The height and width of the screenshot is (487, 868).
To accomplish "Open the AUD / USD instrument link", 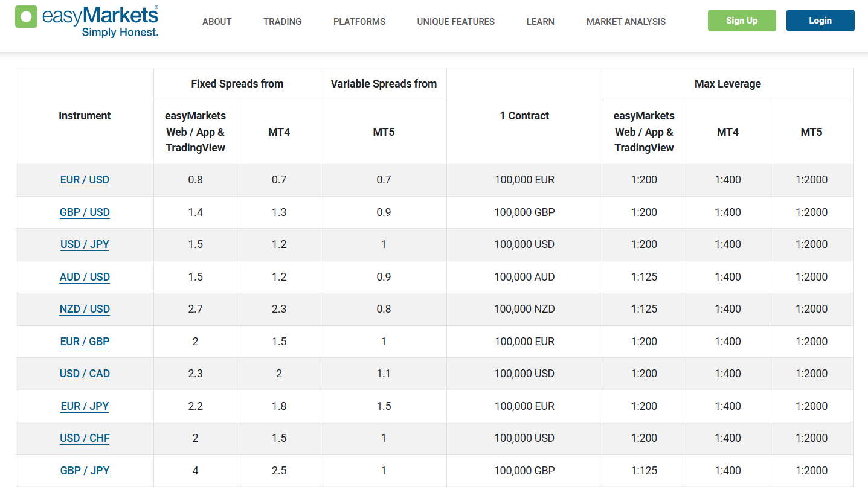I will point(85,277).
